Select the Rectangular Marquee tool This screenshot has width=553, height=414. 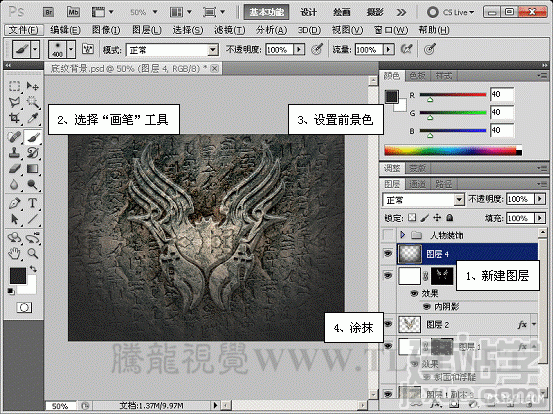[x=14, y=86]
